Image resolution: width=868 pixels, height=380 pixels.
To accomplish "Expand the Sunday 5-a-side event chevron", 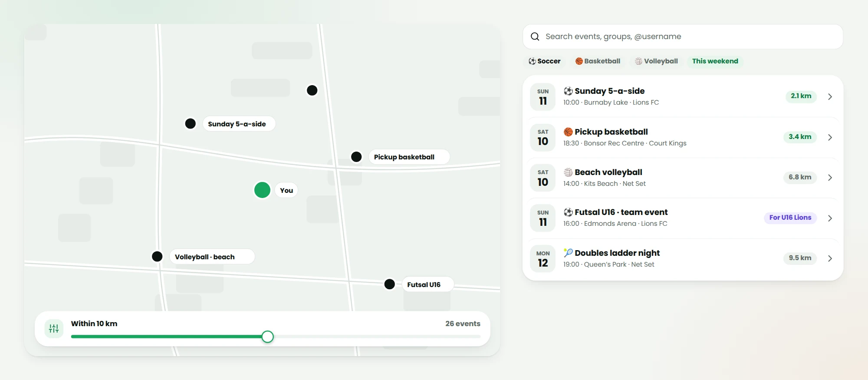I will 830,97.
